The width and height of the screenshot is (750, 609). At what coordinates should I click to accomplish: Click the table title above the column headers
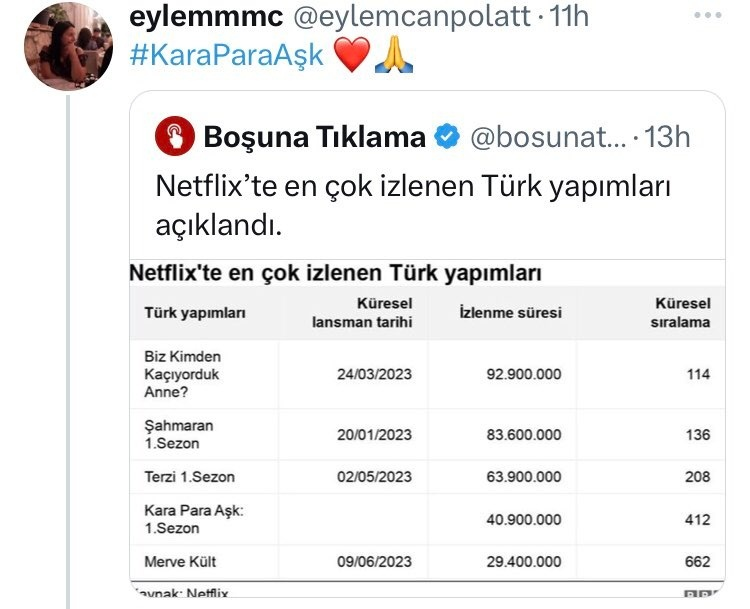coord(336,272)
